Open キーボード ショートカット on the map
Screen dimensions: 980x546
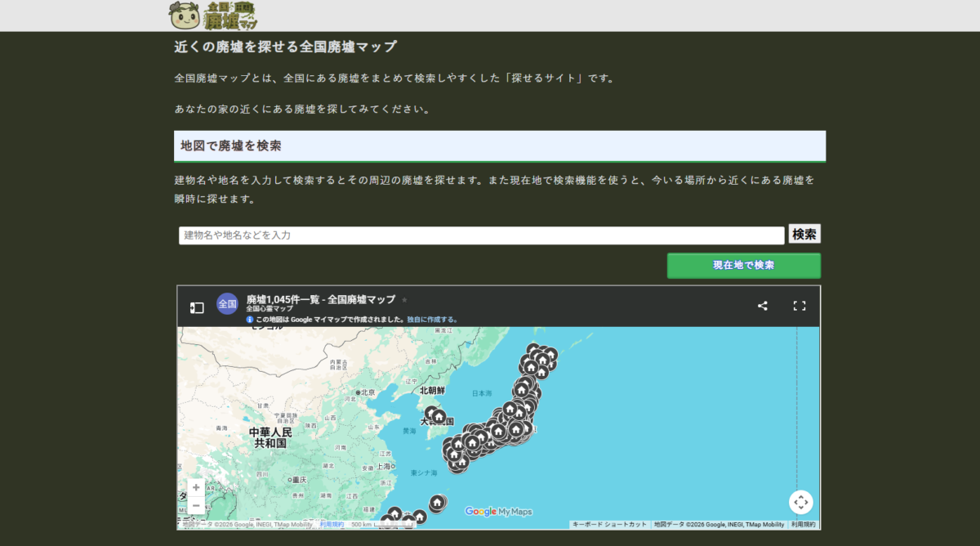[609, 525]
